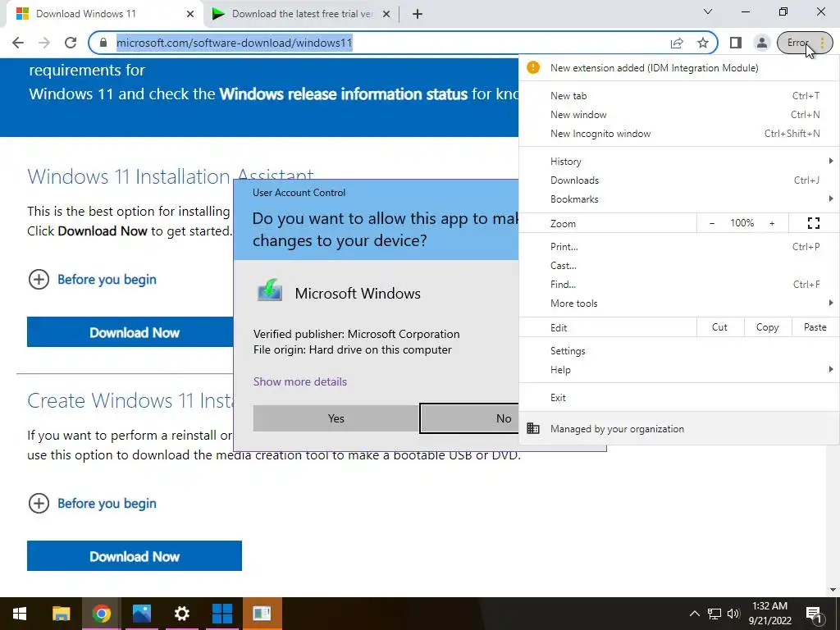Open Windows release information status link
The height and width of the screenshot is (630, 840).
tap(344, 94)
